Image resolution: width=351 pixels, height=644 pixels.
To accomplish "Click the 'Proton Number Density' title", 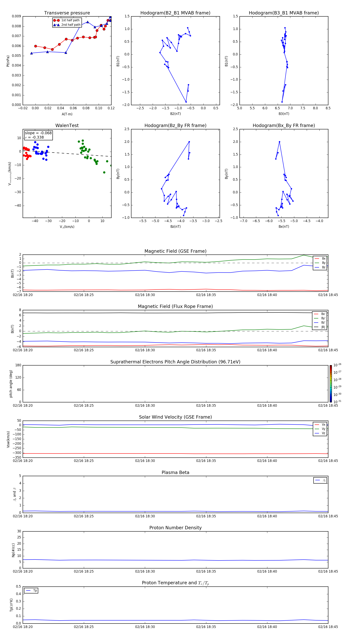I will [x=175, y=528].
